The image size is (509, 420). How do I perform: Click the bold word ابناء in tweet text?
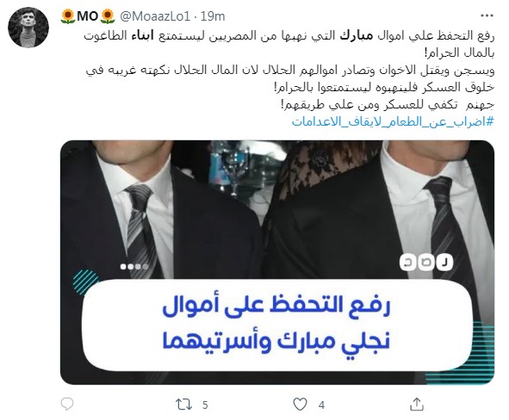(144, 35)
